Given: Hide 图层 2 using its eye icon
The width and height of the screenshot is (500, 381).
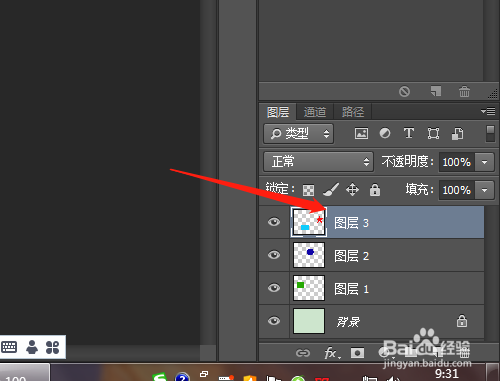Looking at the screenshot, I should pos(274,255).
